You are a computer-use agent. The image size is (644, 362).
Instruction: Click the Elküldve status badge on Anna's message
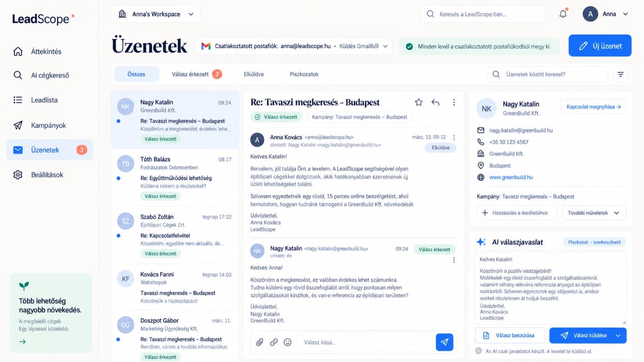tap(440, 148)
